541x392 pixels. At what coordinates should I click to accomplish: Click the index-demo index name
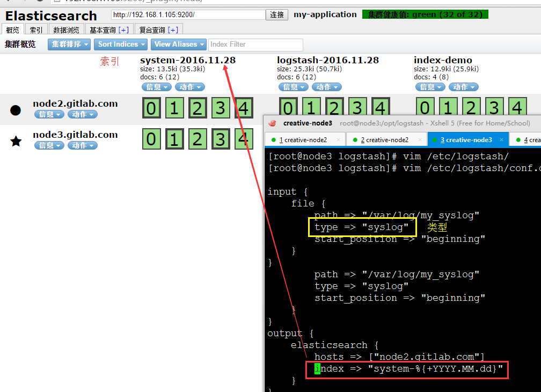click(x=443, y=60)
